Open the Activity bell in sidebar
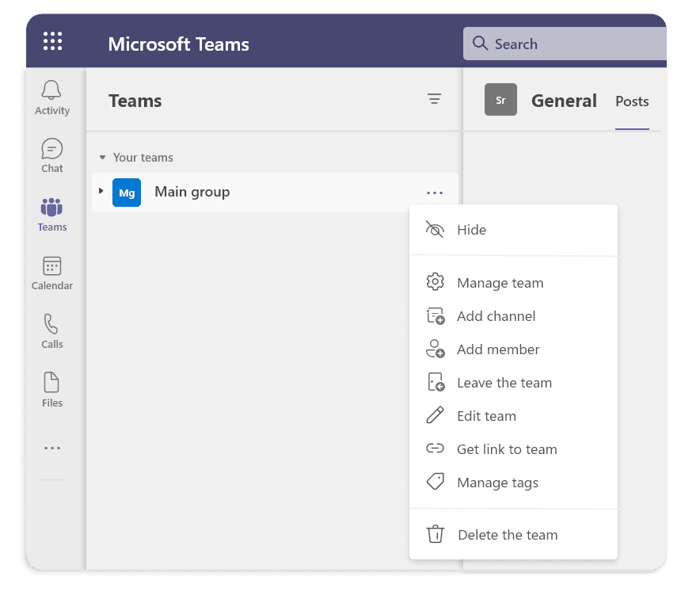This screenshot has height=603, width=700. pos(51,97)
